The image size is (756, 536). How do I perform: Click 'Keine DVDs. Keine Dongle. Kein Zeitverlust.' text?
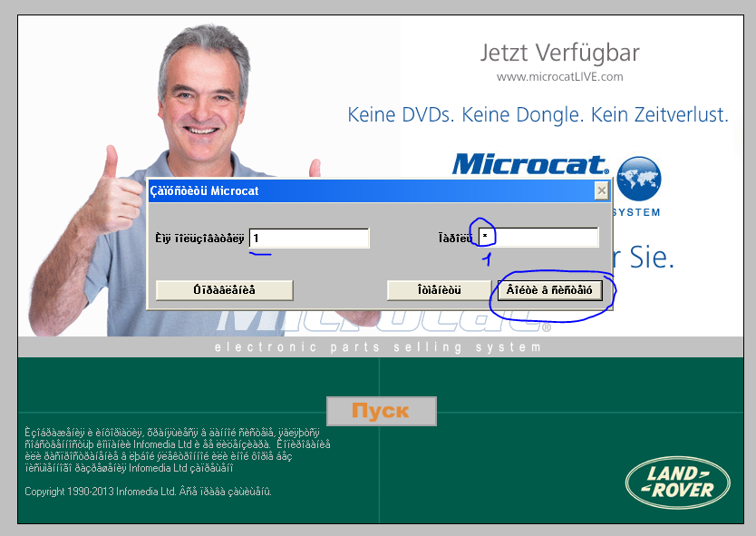(x=538, y=115)
